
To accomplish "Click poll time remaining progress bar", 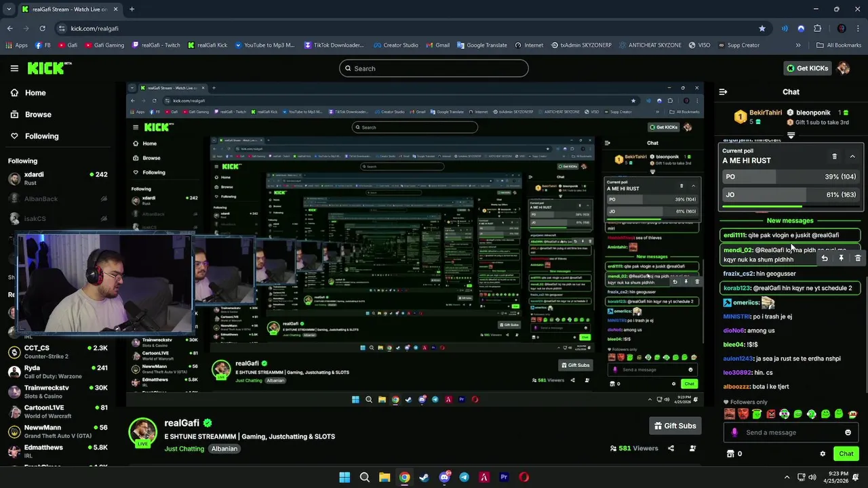I will click(x=791, y=207).
